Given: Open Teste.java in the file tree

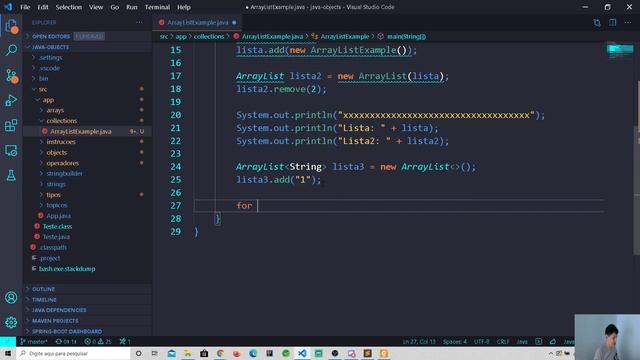Looking at the screenshot, I should 88,237.
